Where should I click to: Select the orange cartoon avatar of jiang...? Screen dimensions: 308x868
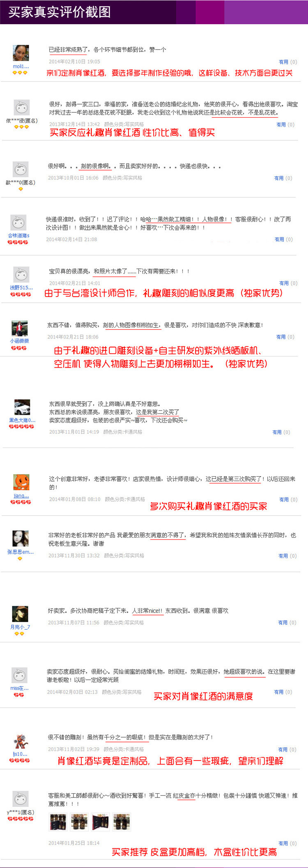click(21, 482)
